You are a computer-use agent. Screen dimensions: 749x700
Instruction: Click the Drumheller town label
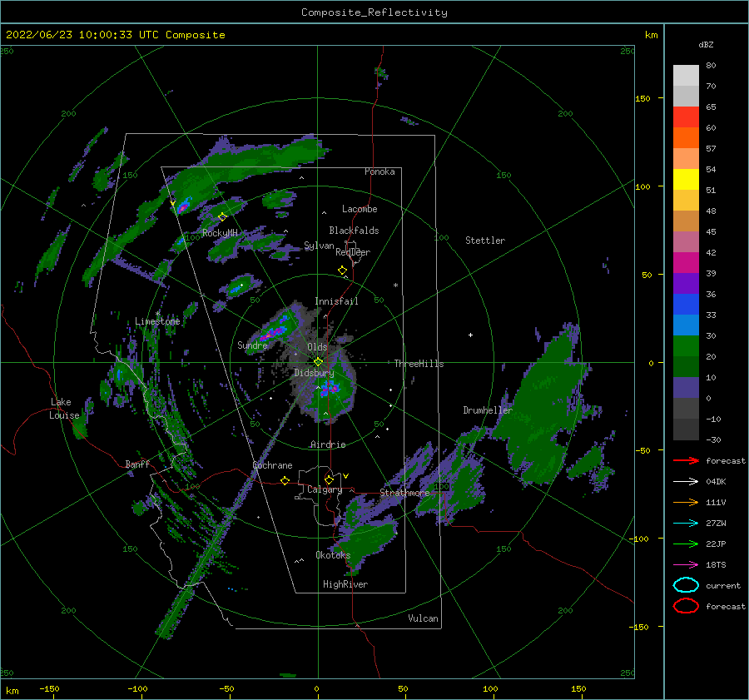click(488, 410)
